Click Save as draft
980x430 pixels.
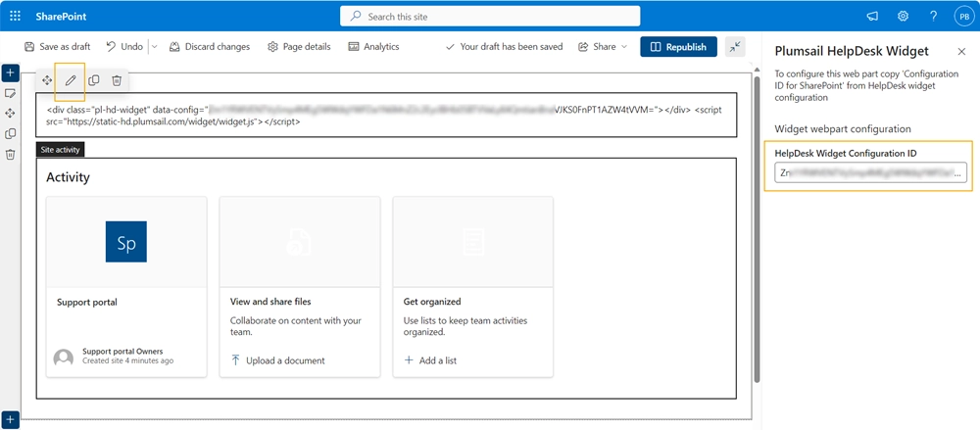(57, 46)
